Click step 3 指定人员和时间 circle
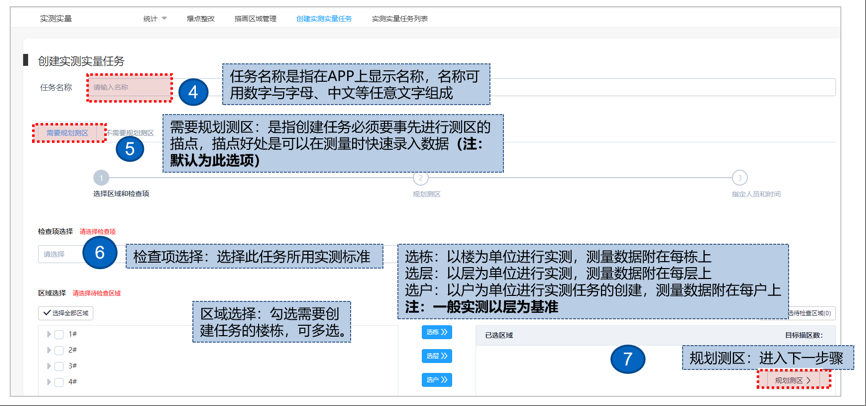Image resolution: width=866 pixels, height=406 pixels. pos(740,178)
